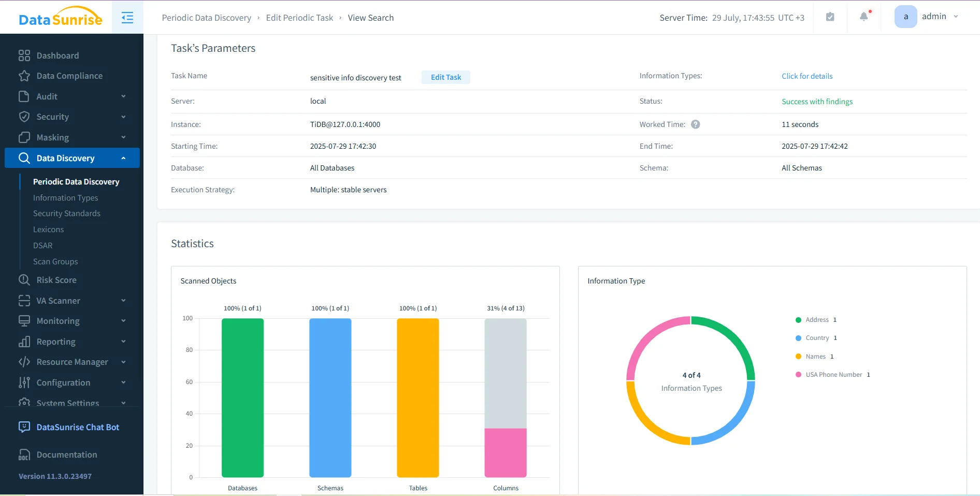
Task: Click the pink Columns bar segment
Action: 505,452
